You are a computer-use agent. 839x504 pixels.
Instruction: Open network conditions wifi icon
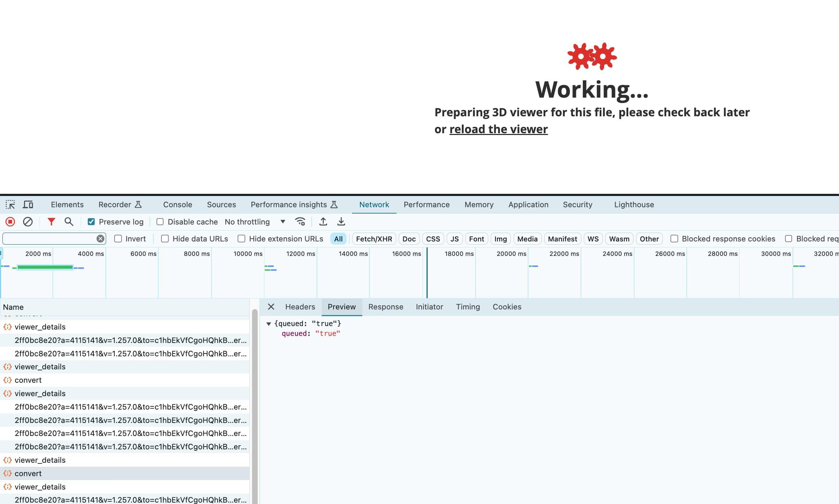300,222
